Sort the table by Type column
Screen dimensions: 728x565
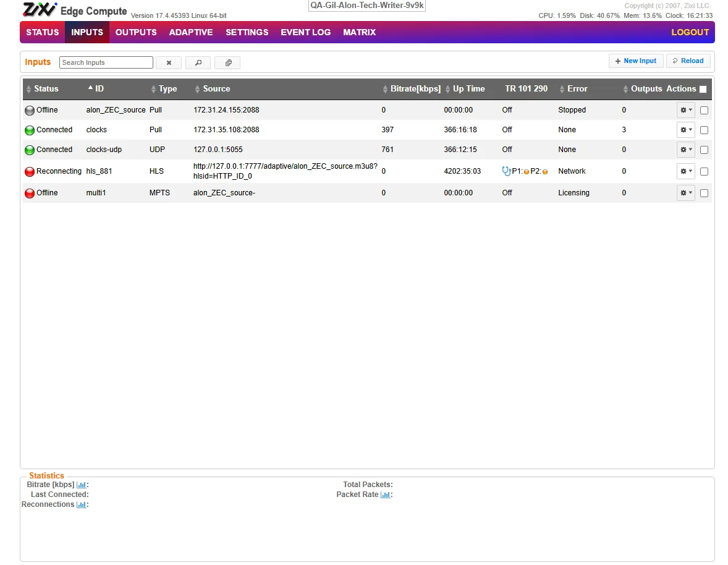tap(164, 88)
